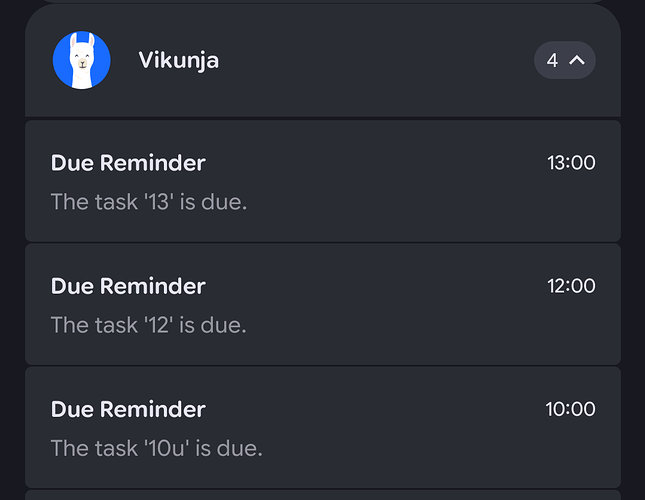Image resolution: width=645 pixels, height=500 pixels.
Task: Click the 'Due Reminder' title for task '12'
Action: (x=128, y=286)
